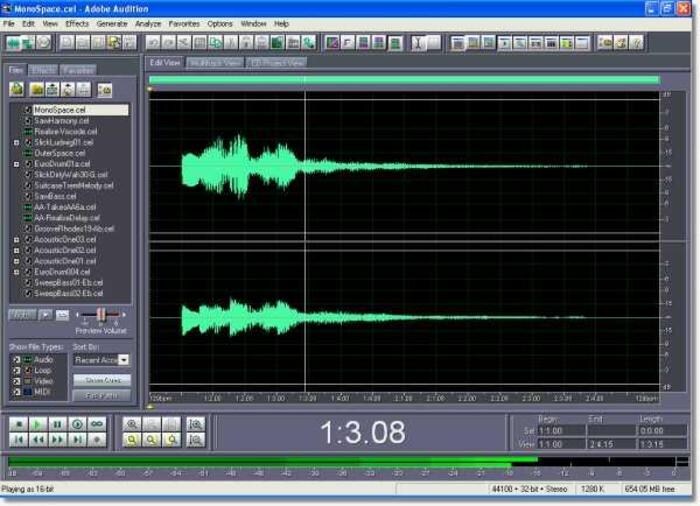
Task: Click the View End field showing 2:4.15
Action: 612,444
